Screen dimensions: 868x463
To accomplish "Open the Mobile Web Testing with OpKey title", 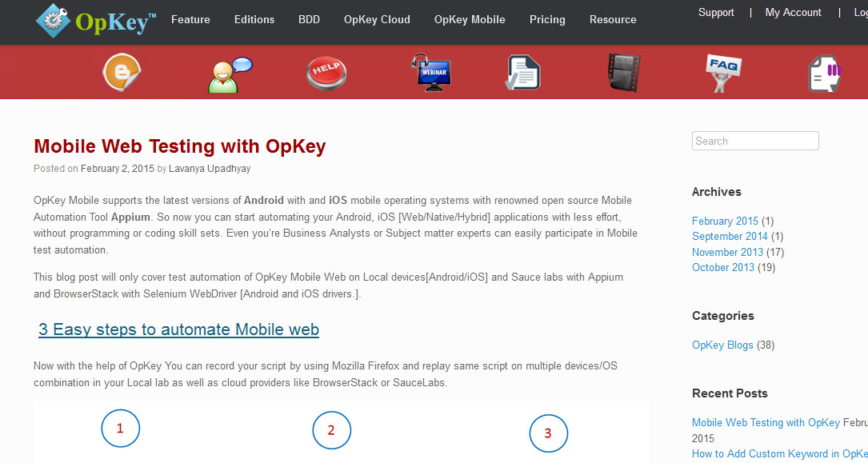I will coord(179,146).
